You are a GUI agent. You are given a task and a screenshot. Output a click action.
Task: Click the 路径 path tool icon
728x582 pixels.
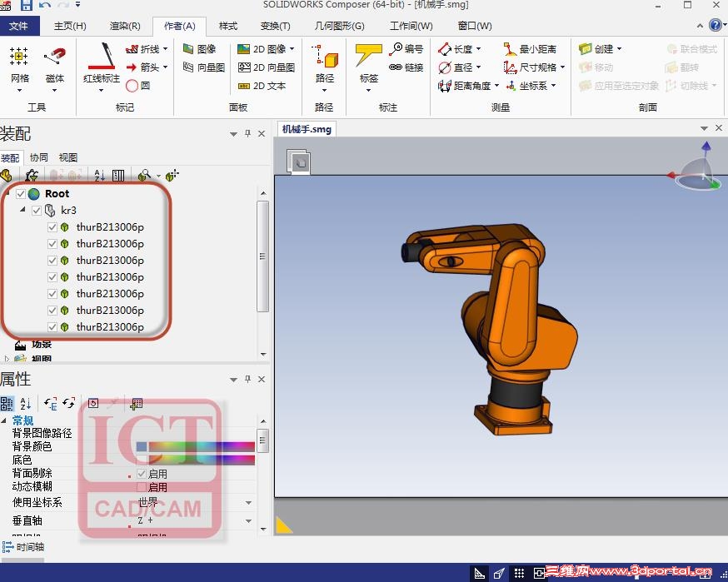(x=325, y=57)
